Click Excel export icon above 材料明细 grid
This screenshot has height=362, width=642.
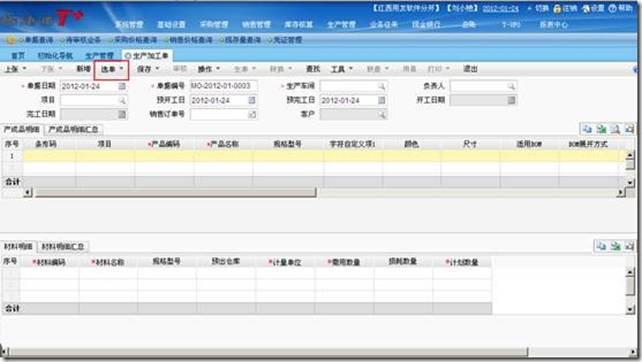[x=615, y=246]
